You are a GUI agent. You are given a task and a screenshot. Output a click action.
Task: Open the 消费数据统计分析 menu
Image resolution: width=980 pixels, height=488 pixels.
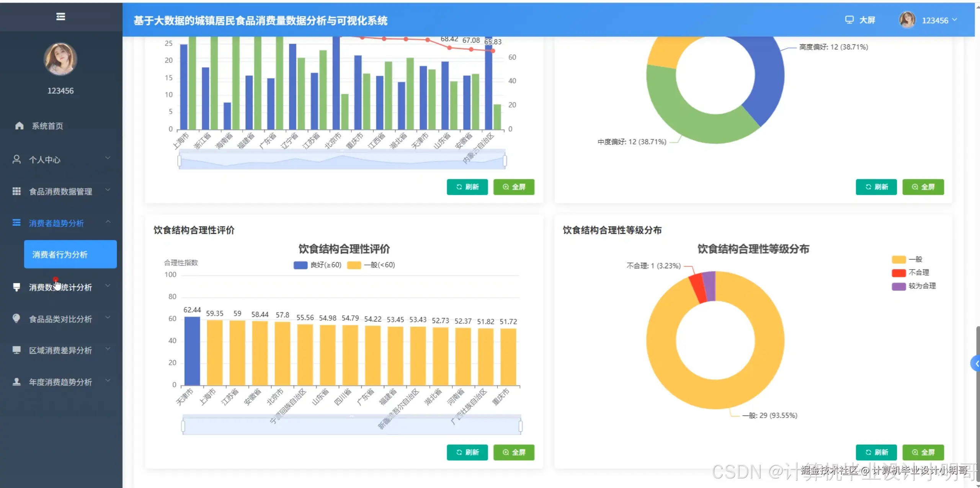click(60, 287)
